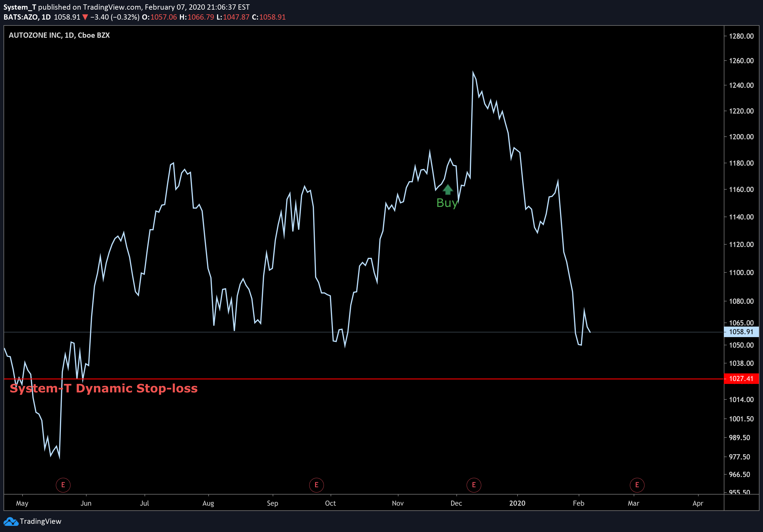Click the 1140.00 price axis label

click(741, 217)
